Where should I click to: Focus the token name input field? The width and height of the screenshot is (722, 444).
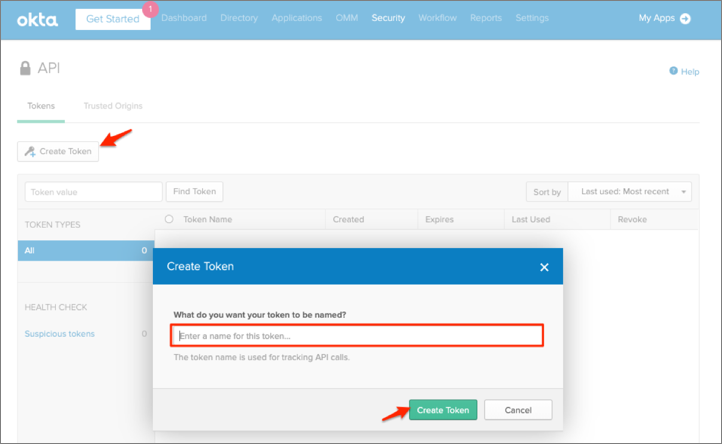coord(358,336)
